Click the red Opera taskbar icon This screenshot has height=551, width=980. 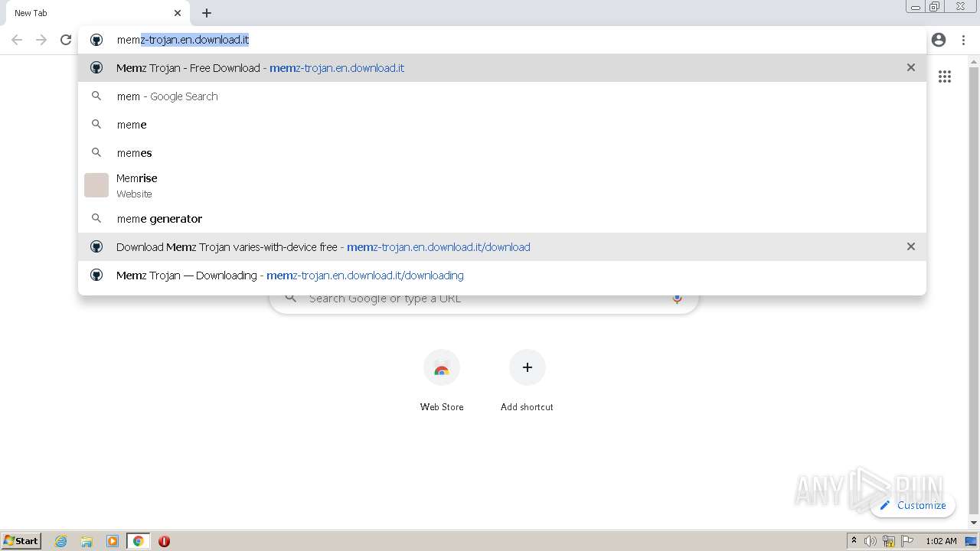coord(164,541)
